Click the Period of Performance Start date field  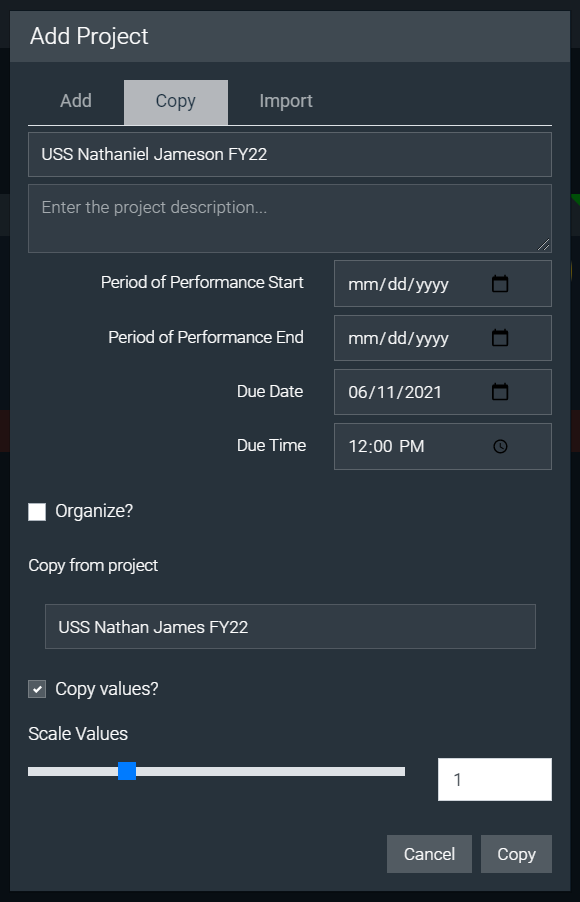pyautogui.click(x=442, y=284)
